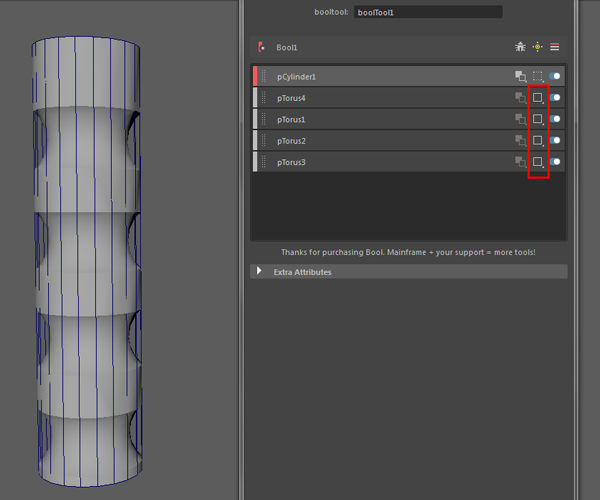This screenshot has height=500, width=600.
Task: Click the drag handle of pTorus2 row
Action: (x=264, y=140)
